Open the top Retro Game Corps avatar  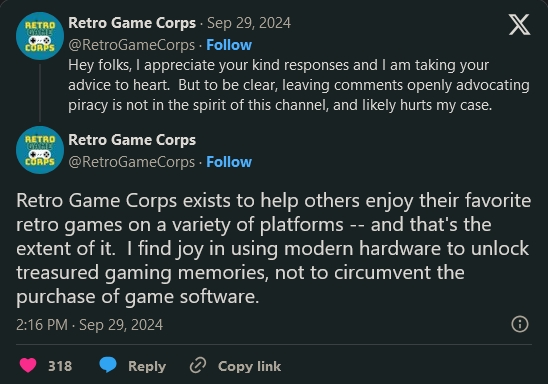[x=40, y=36]
